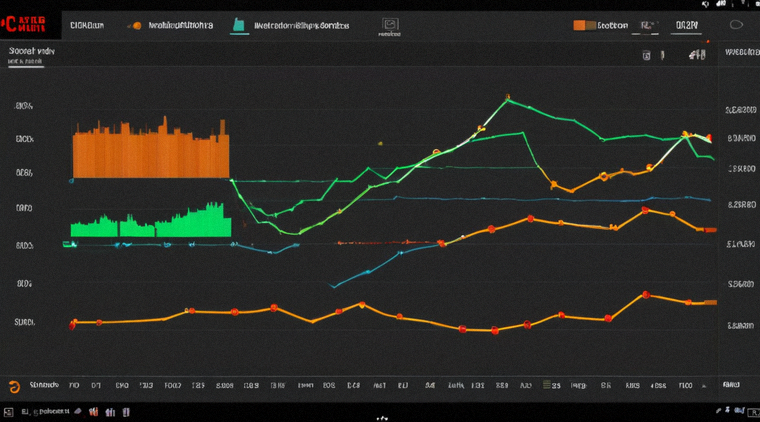Screen dimensions: 760x422
Task: Click the green striped icon on timeline axis
Action: [546, 385]
